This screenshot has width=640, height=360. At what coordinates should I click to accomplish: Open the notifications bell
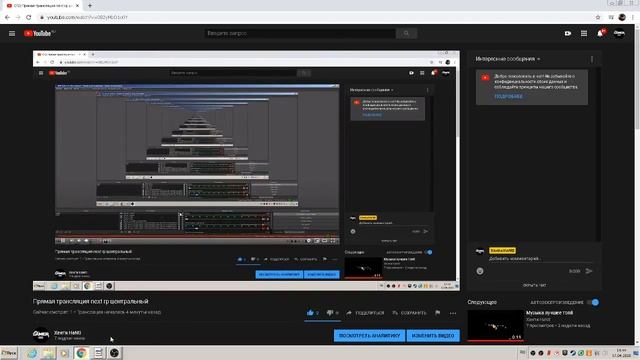(600, 33)
